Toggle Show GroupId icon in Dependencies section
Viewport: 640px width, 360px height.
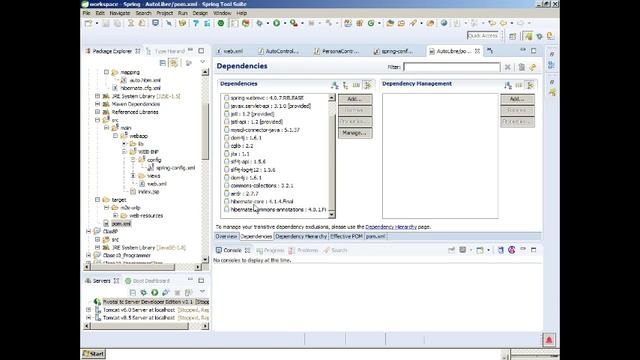(x=356, y=85)
